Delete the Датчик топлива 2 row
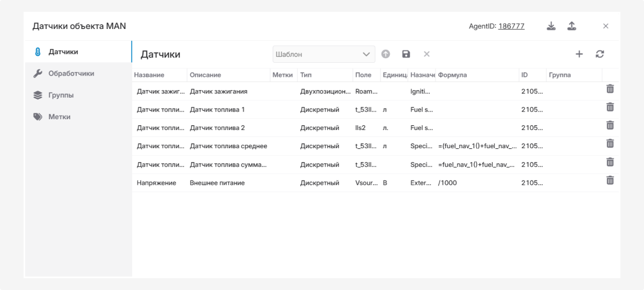Screen dimensions: 644x290 coord(610,126)
